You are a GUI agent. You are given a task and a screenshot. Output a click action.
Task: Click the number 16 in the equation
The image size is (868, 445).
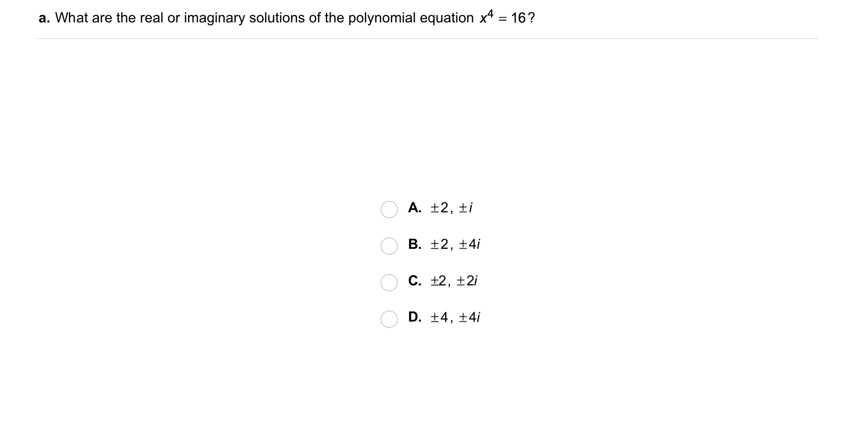click(518, 18)
